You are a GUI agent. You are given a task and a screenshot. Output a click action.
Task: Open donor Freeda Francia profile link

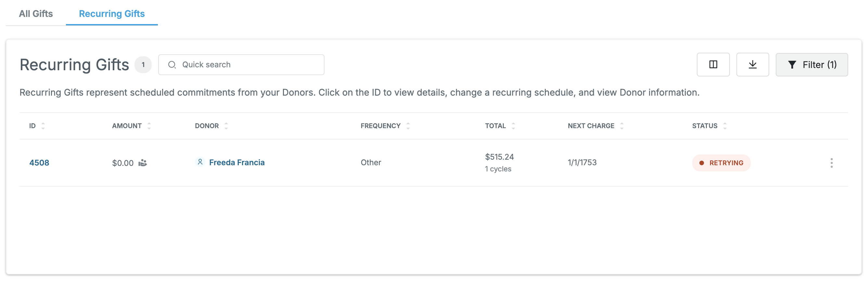pos(237,162)
